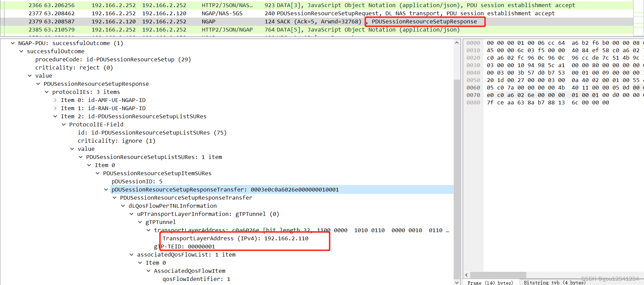Screen dimensions: 644x285
Task: Select packet 2379 NGAP SACK row
Action: pyautogui.click(x=316, y=21)
